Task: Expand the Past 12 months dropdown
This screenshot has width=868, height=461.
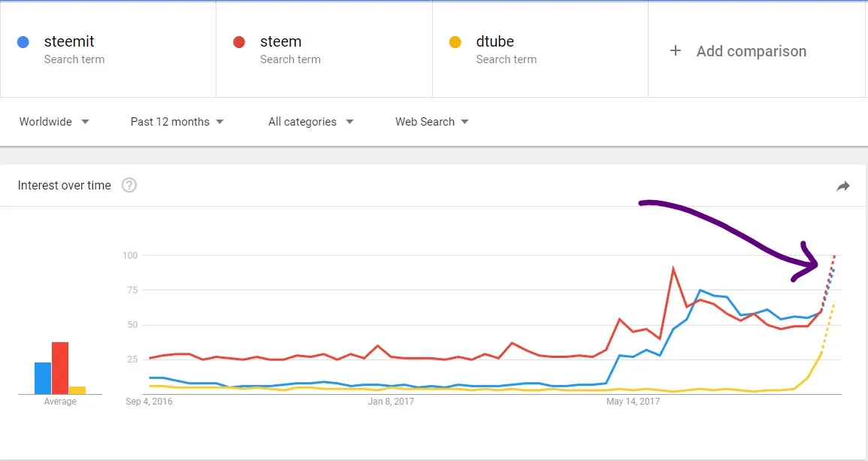Action: (177, 122)
